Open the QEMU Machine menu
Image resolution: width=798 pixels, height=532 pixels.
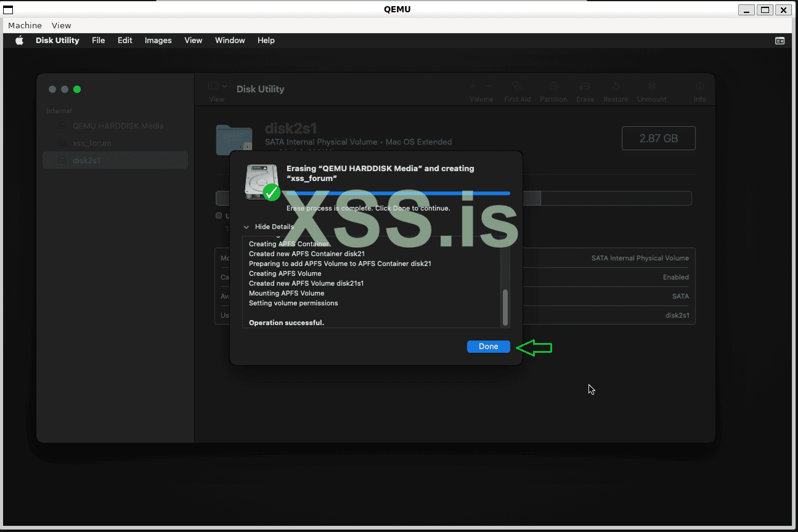[x=25, y=25]
